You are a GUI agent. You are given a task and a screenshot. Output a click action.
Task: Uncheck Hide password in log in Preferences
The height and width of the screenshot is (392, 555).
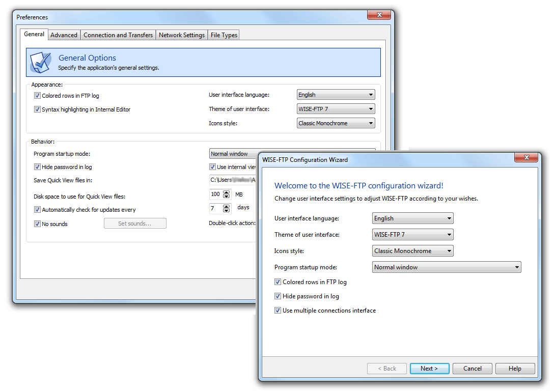point(37,166)
